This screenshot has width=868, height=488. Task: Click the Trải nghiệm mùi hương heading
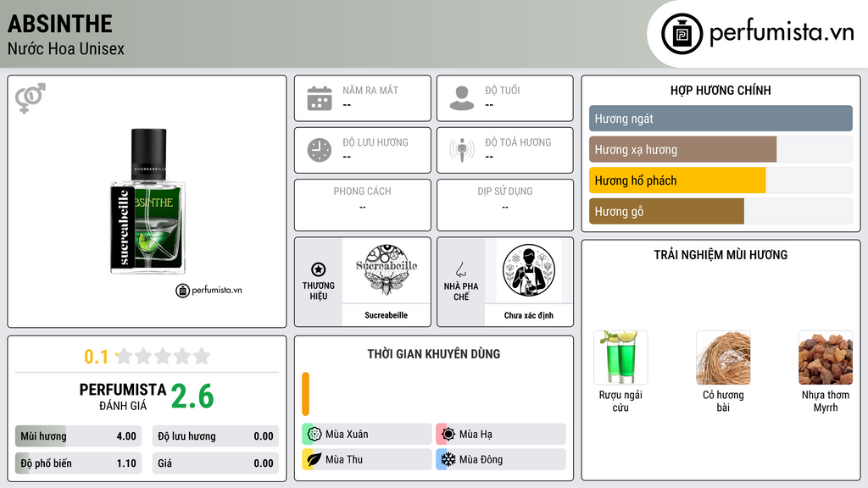(721, 254)
